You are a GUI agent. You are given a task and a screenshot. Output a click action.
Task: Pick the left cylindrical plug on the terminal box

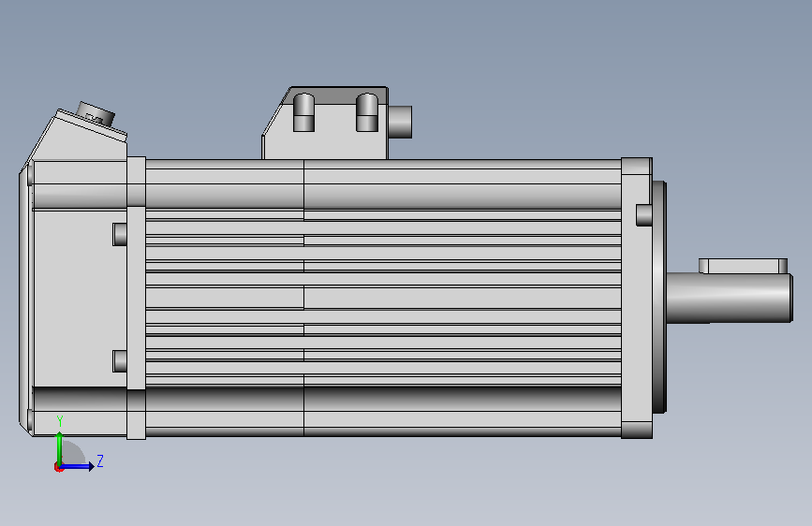pos(304,112)
